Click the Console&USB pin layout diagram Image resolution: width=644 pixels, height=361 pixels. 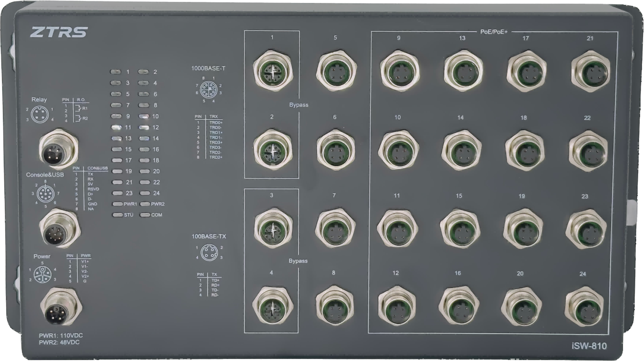coord(44,195)
